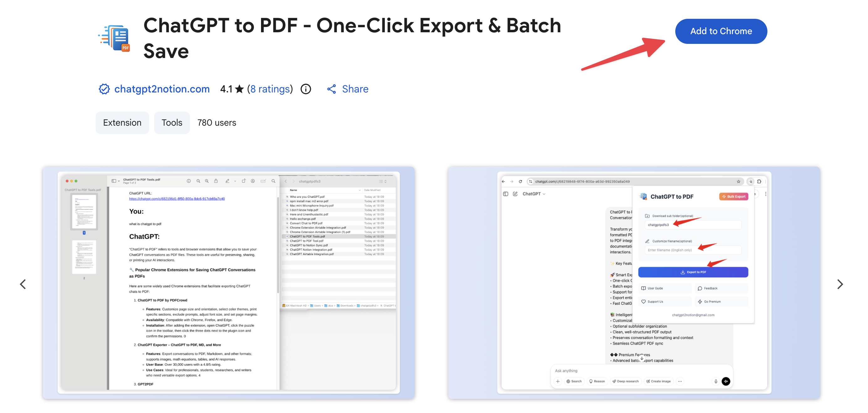Open the 8 ratings link
Image resolution: width=868 pixels, height=413 pixels.
coord(270,89)
